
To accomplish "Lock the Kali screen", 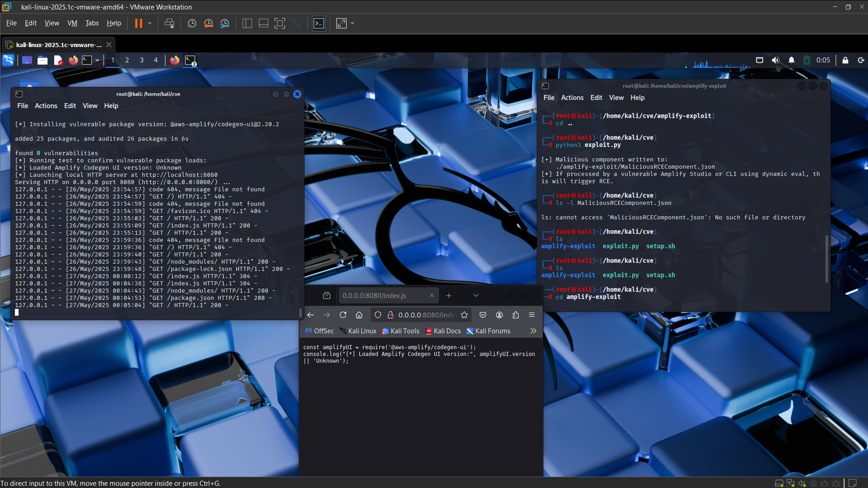I will tap(845, 60).
